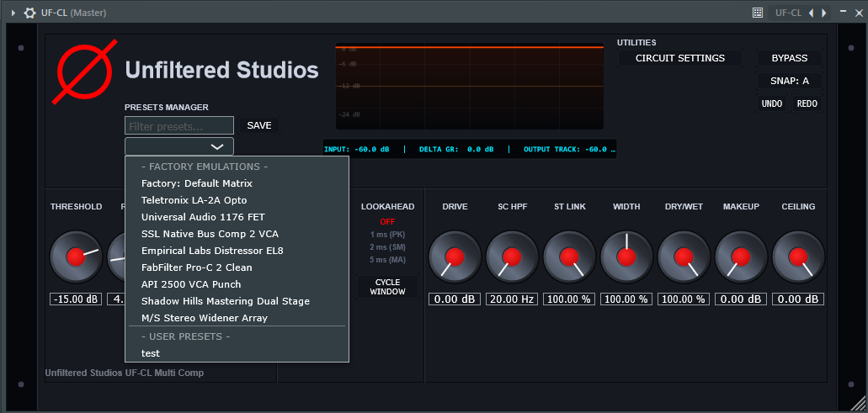Image resolution: width=868 pixels, height=413 pixels.
Task: Toggle the BYPASS button
Action: click(790, 58)
